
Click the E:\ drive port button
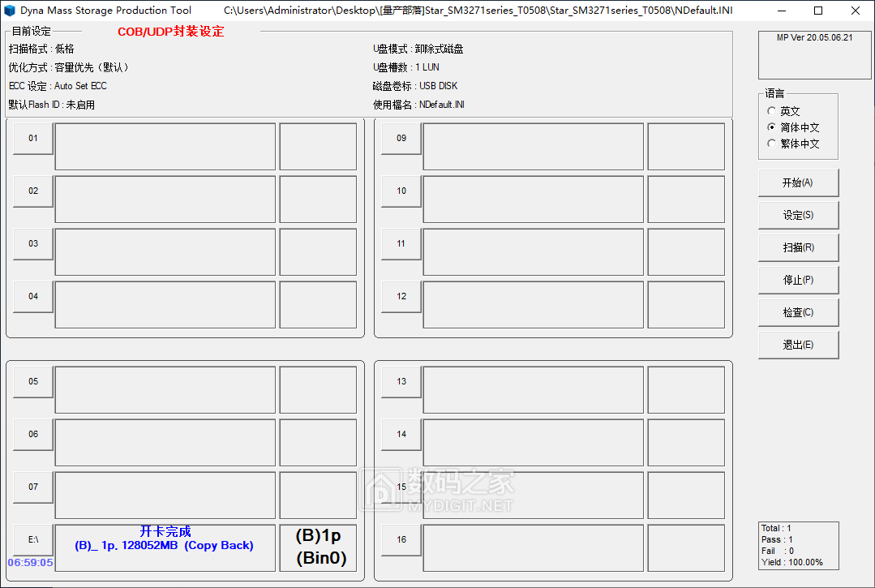coord(33,539)
